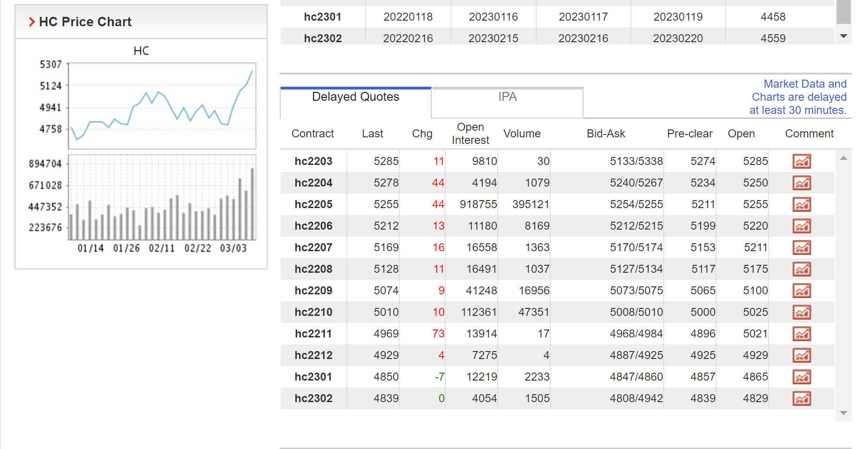Select contract hc2205 in quotes table

click(314, 204)
